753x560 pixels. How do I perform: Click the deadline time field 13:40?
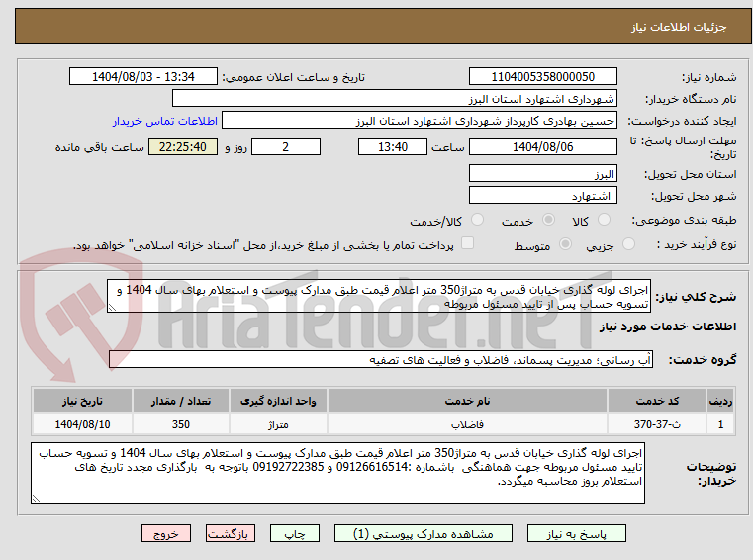393,146
